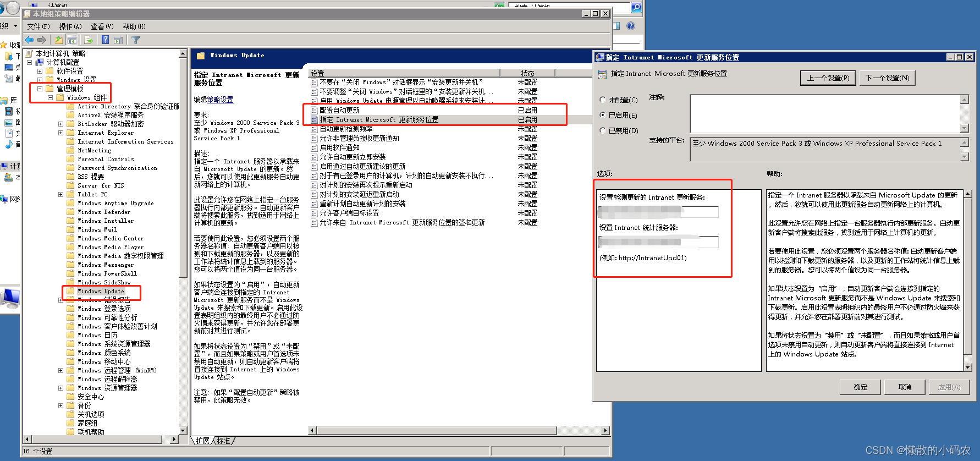Viewport: 980px width, 461px height.
Task: Click the search magnifier icon in Explorer window
Action: [636, 7]
